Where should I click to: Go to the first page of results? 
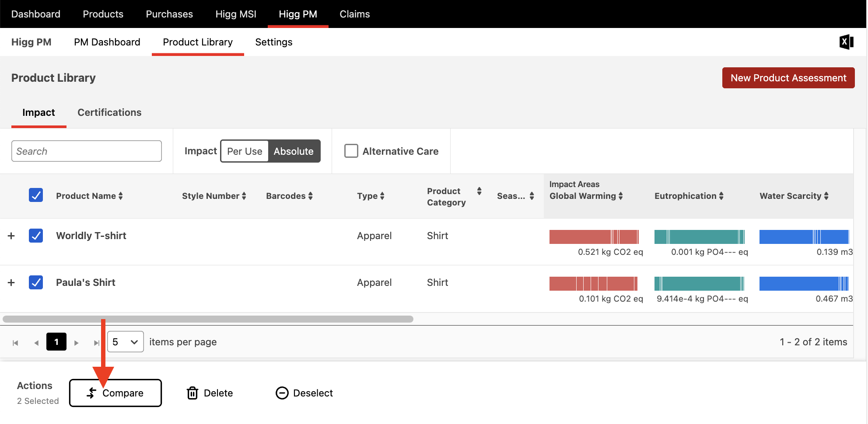tap(15, 343)
